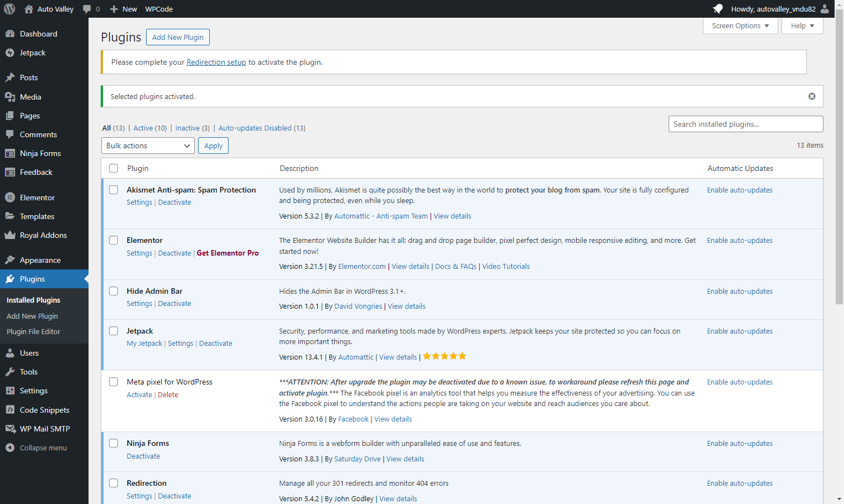Click the WordPress logo icon
The height and width of the screenshot is (504, 844).
pos(9,9)
